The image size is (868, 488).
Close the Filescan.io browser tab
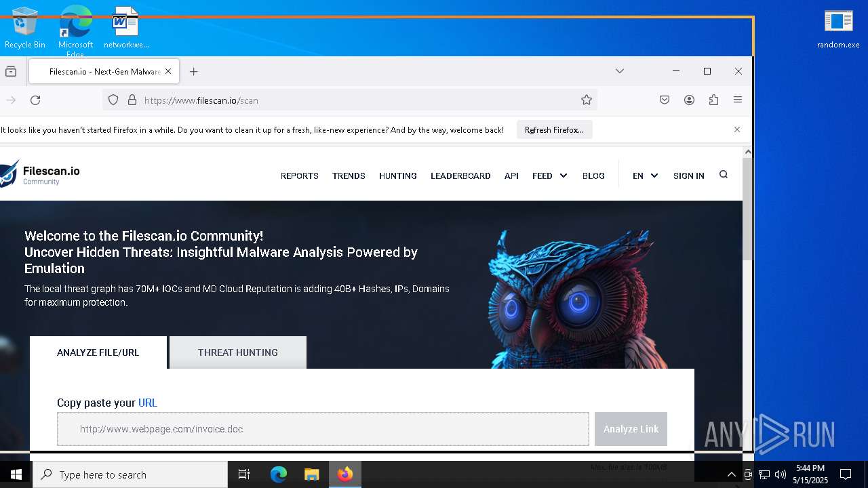point(168,71)
